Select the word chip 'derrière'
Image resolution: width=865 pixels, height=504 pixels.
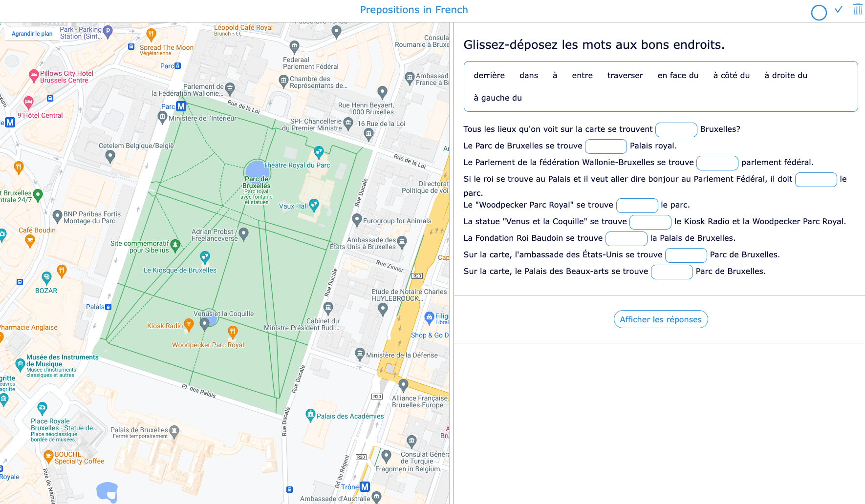tap(489, 75)
